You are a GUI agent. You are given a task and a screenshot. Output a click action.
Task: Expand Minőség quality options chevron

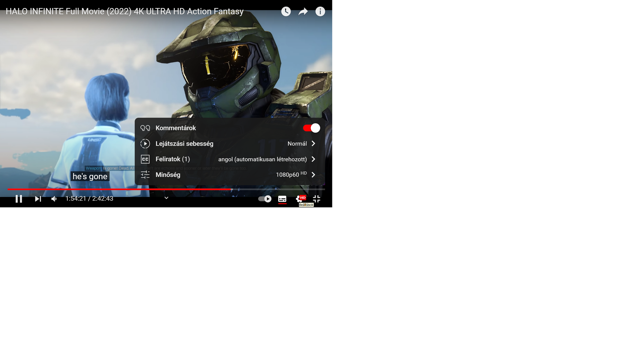click(x=314, y=175)
